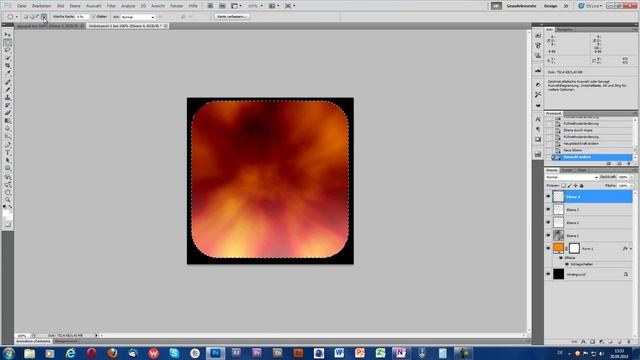Collapse Form 1 layer effects arrow
Screen dimensions: 640x360
pyautogui.click(x=631, y=249)
